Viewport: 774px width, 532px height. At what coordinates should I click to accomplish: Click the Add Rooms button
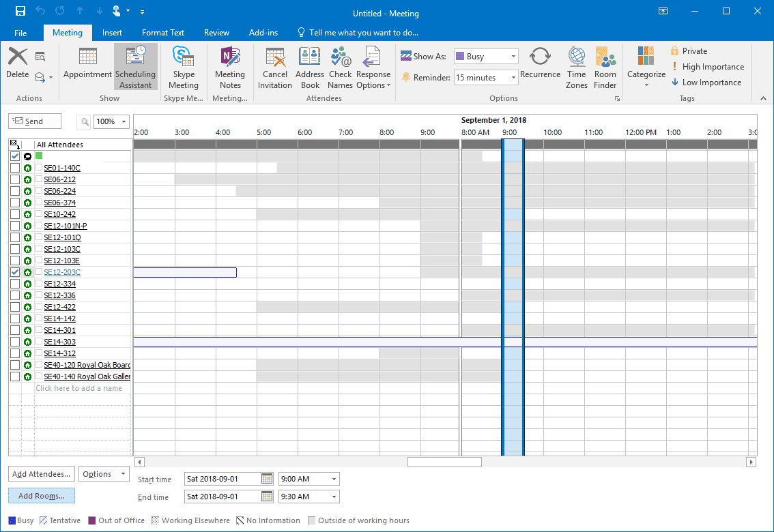pos(42,496)
